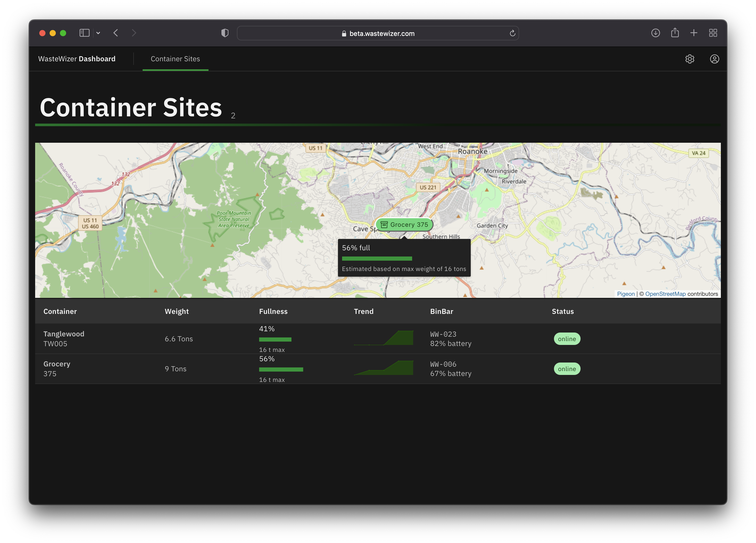Viewport: 756px width, 543px height.
Task: Reload the page using the refresh icon
Action: 512,33
